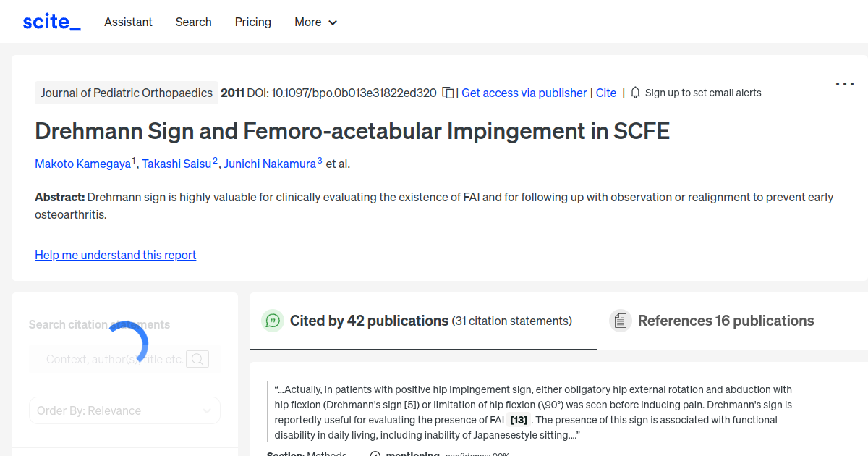The height and width of the screenshot is (456, 868).
Task: Click the green quote bubble icon
Action: 273,321
